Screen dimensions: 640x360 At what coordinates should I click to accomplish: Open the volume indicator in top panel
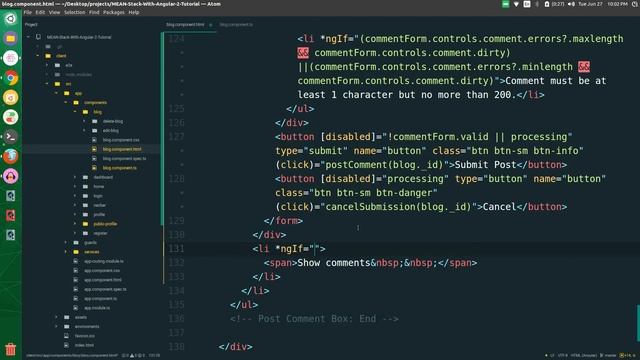coord(571,4)
